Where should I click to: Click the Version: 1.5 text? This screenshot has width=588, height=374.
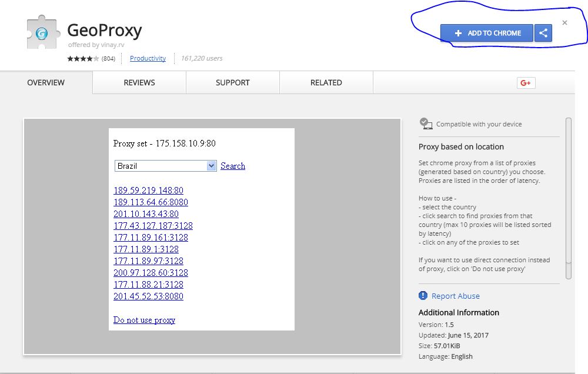[x=436, y=325]
